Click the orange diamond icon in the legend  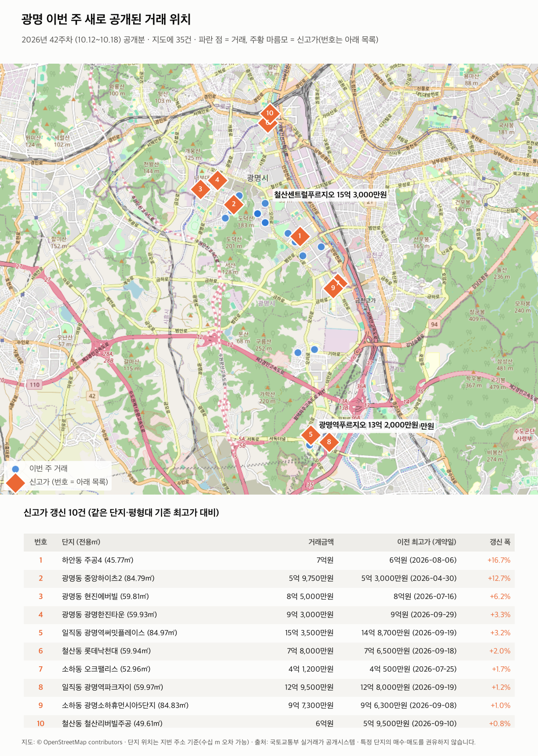click(x=16, y=482)
